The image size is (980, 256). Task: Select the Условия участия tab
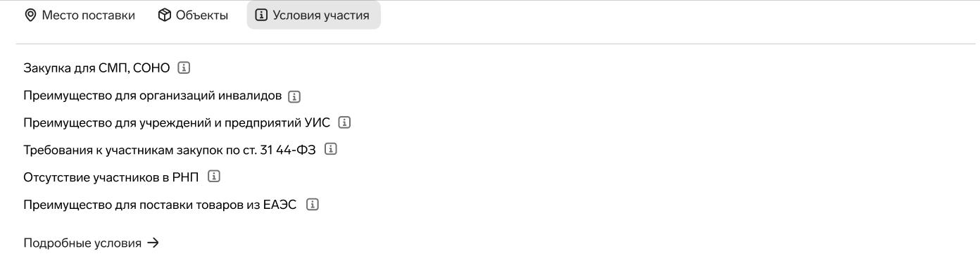click(x=313, y=15)
